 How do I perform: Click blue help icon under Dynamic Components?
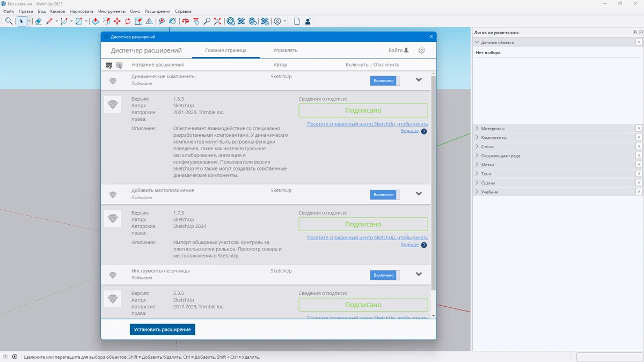[x=424, y=131]
